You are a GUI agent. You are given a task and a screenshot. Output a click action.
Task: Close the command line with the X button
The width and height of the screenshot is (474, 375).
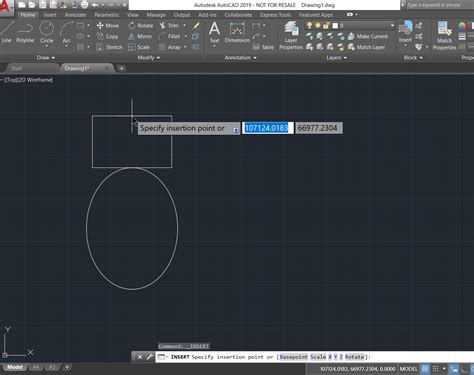pyautogui.click(x=140, y=357)
